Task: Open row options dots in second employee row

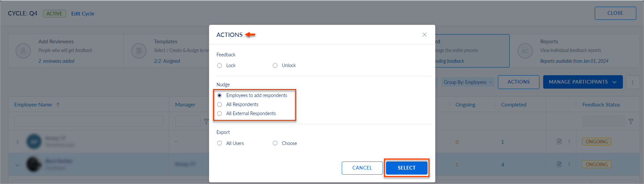Action: pos(569,164)
